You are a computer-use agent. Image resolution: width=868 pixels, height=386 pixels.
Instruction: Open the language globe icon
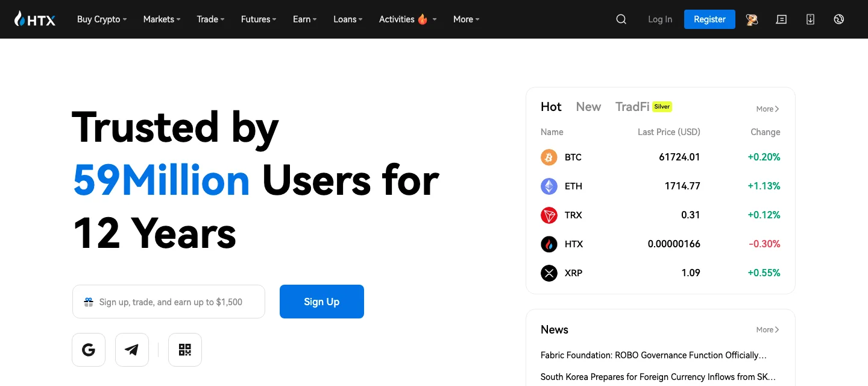(838, 19)
